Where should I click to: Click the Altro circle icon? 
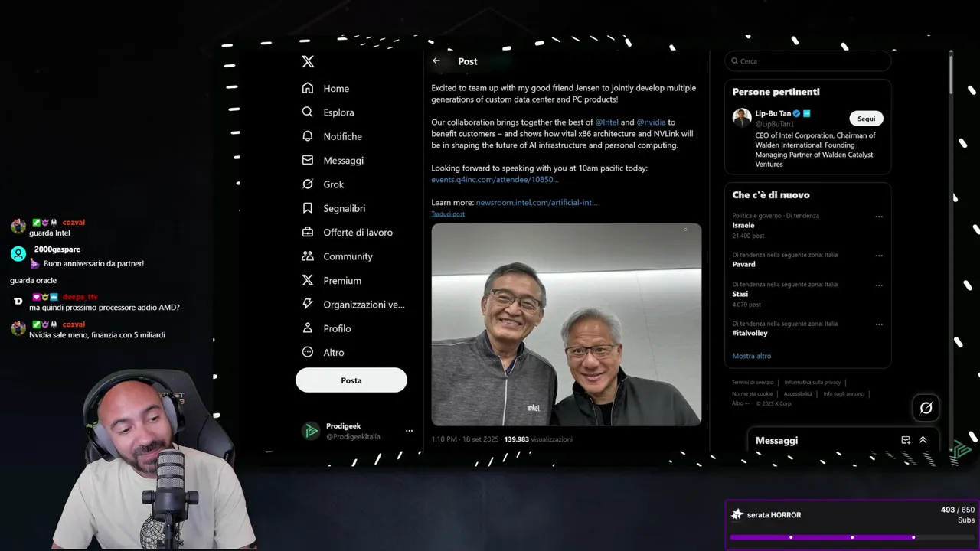pyautogui.click(x=308, y=352)
